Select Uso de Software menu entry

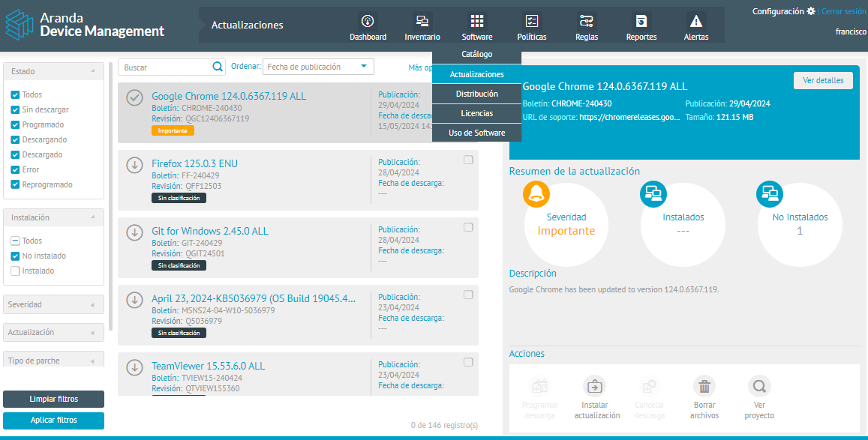tap(476, 133)
